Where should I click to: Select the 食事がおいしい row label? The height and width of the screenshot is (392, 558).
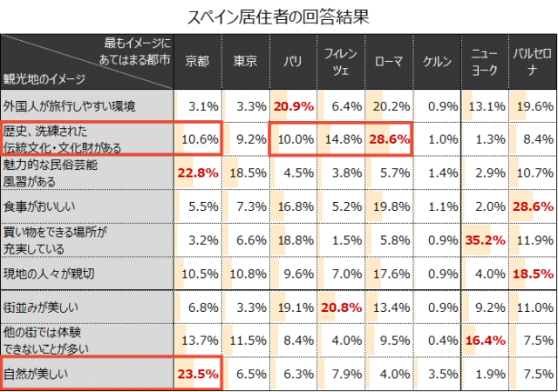coord(40,206)
